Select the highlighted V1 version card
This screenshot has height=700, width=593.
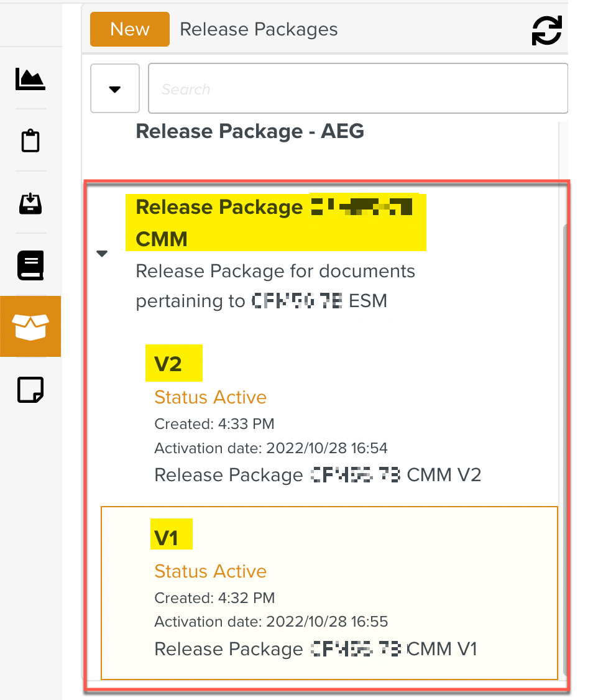point(329,592)
